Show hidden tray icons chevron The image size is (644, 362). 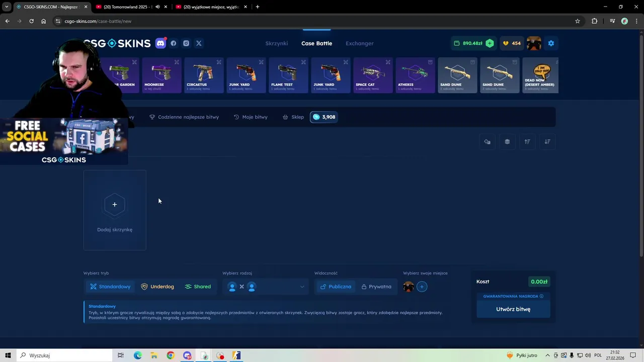(548, 355)
